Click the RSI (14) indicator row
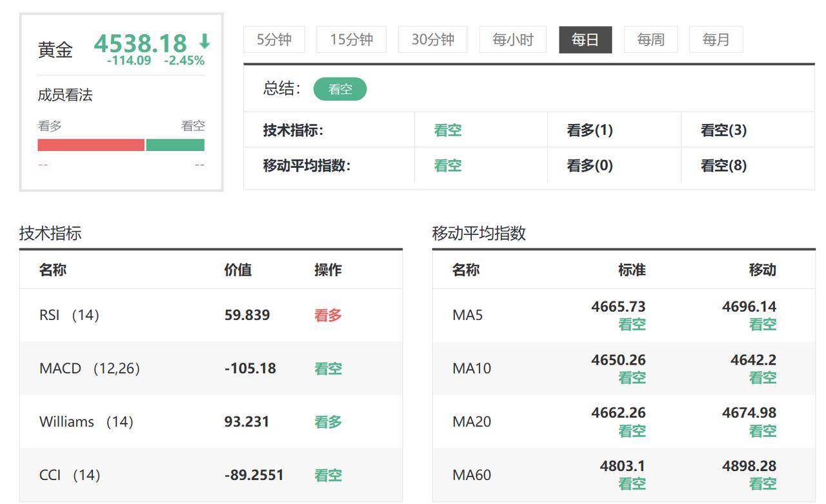This screenshot has width=826, height=504. (211, 315)
